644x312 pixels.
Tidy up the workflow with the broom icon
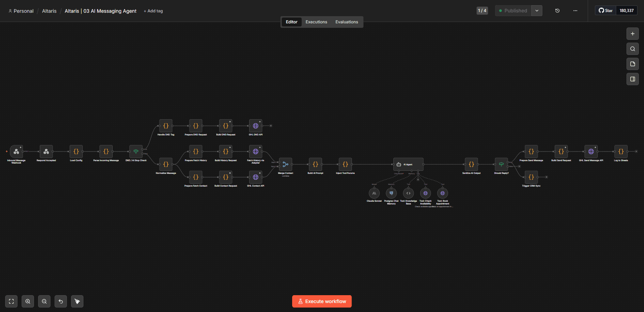click(77, 301)
